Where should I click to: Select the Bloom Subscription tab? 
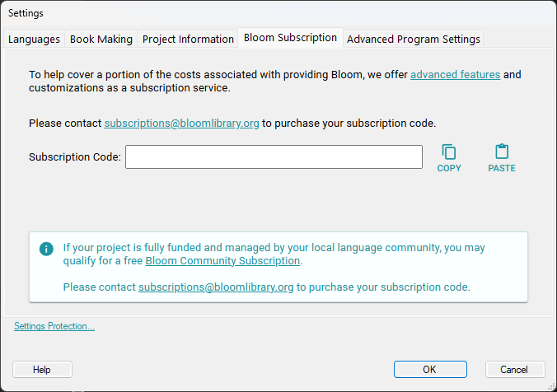coord(290,38)
